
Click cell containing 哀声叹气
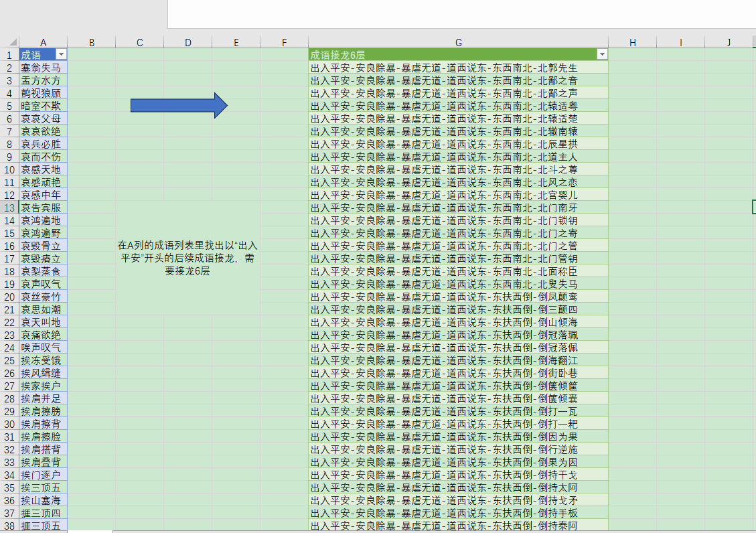point(43,284)
